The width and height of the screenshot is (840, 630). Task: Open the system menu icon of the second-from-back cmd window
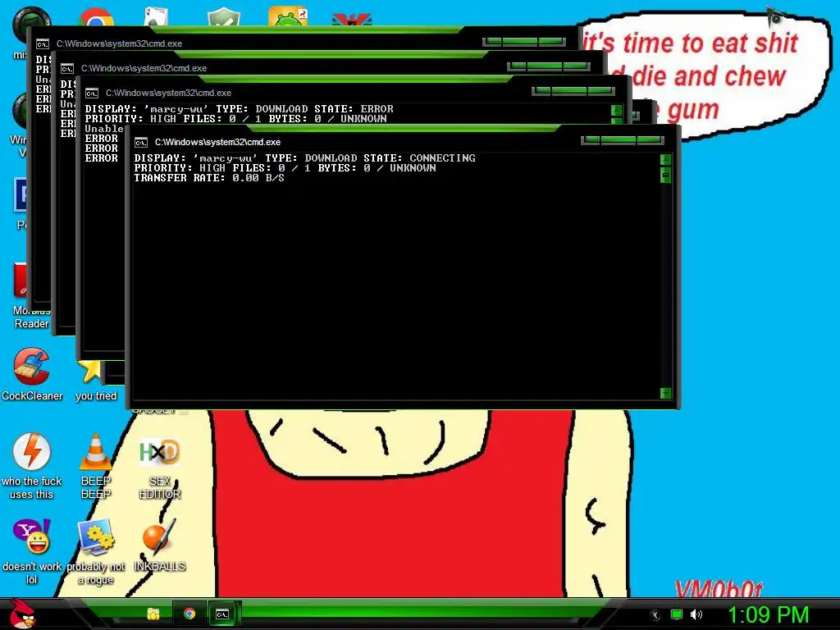67,69
